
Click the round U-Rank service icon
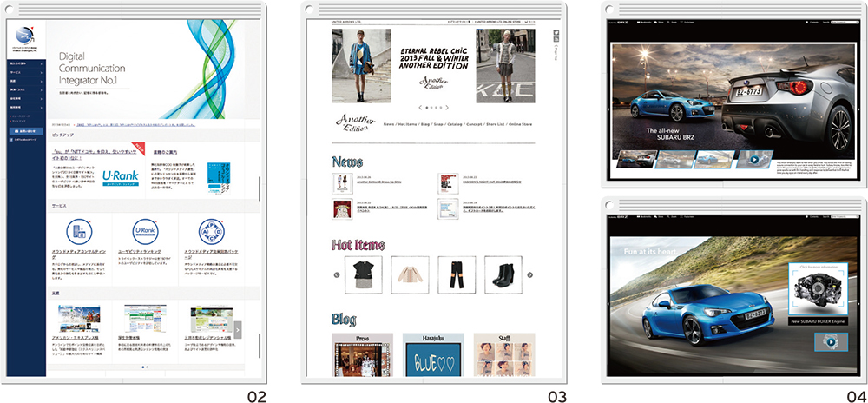coord(144,231)
